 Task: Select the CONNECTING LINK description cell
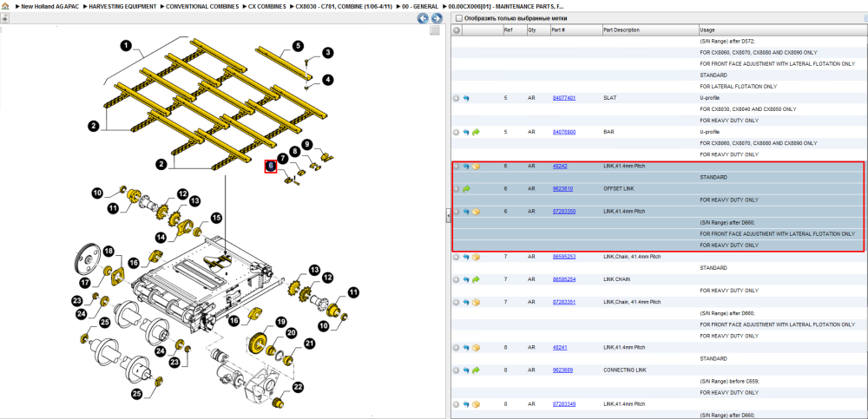pos(625,370)
